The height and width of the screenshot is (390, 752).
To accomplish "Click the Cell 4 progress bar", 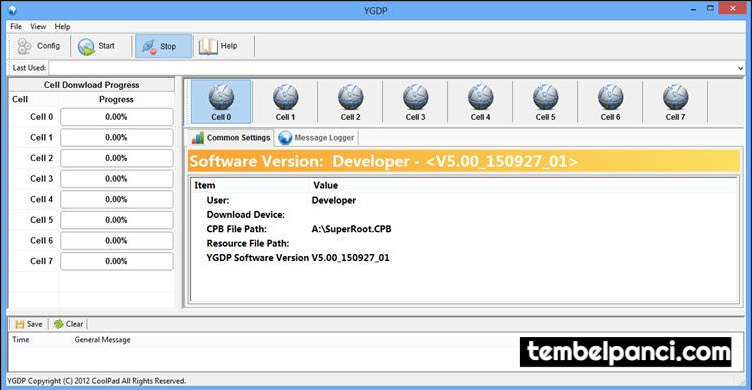I will 117,200.
